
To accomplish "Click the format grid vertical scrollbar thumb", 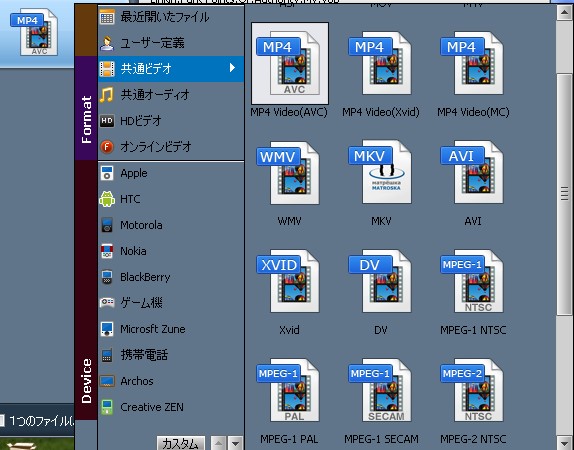I will click(564, 193).
